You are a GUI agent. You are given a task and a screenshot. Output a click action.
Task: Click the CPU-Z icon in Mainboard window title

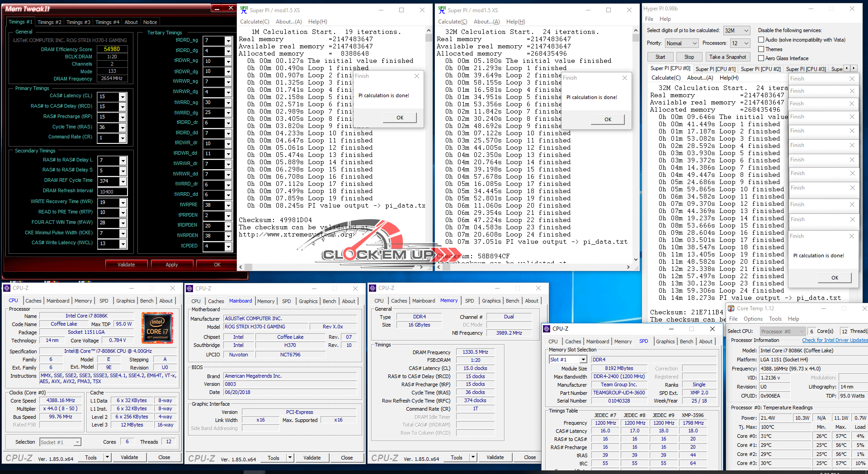190,288
